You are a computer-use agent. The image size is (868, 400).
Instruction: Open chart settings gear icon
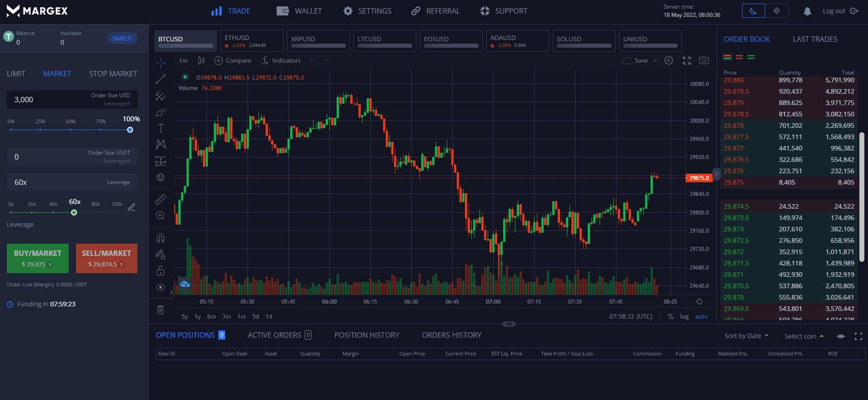click(669, 60)
